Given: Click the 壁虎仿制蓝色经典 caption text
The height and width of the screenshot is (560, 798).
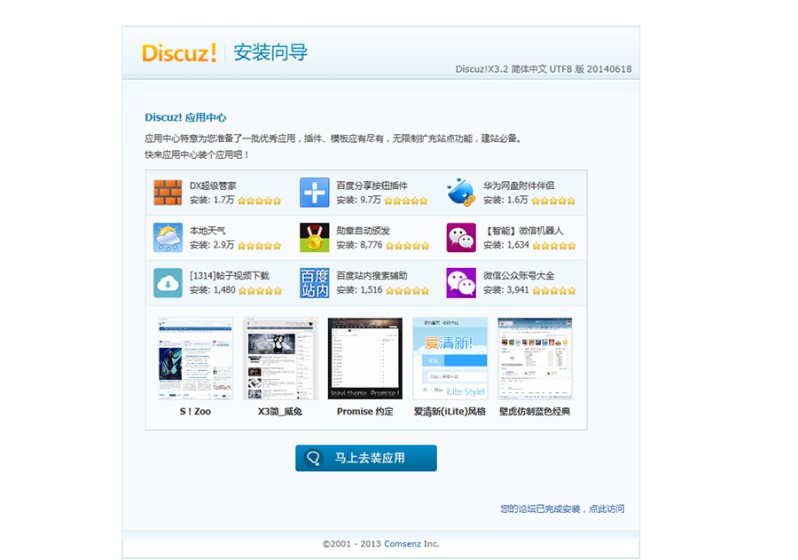Looking at the screenshot, I should 535,411.
